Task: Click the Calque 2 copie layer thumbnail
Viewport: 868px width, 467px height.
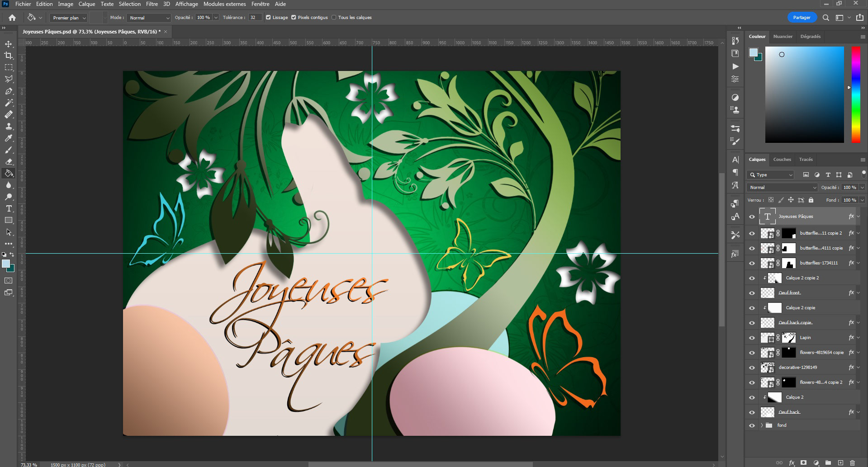Action: [x=775, y=308]
